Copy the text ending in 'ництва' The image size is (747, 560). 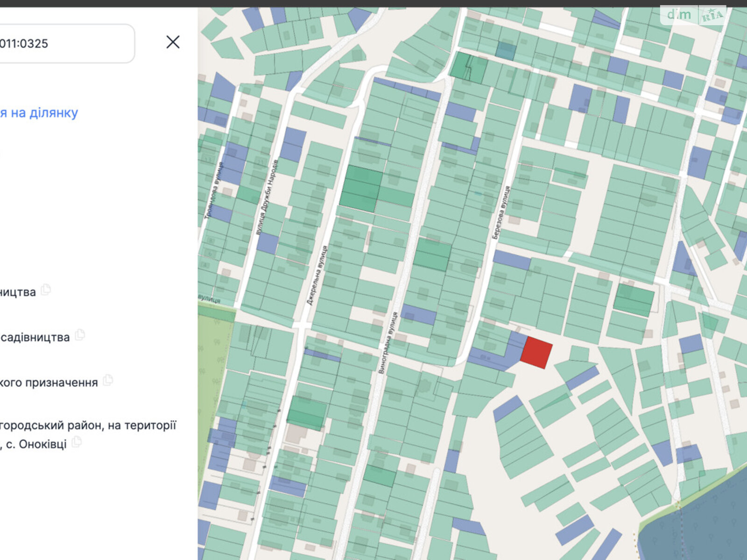[x=46, y=290]
